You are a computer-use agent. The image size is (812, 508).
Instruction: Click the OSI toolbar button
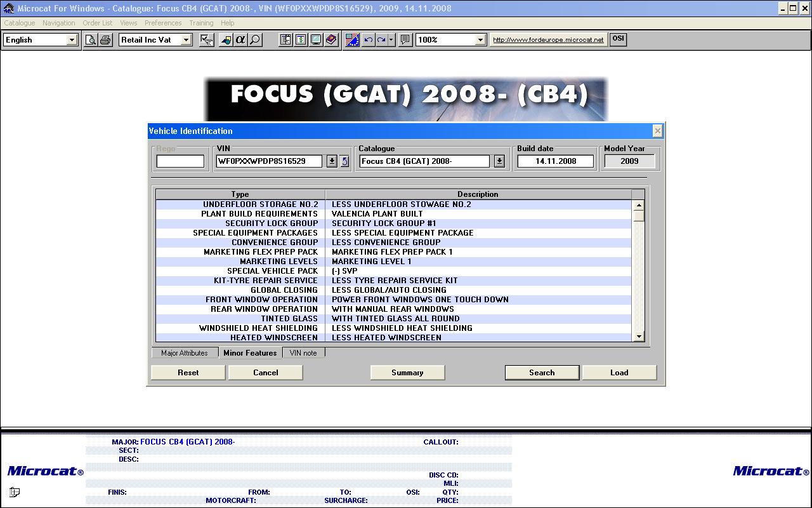pyautogui.click(x=618, y=39)
